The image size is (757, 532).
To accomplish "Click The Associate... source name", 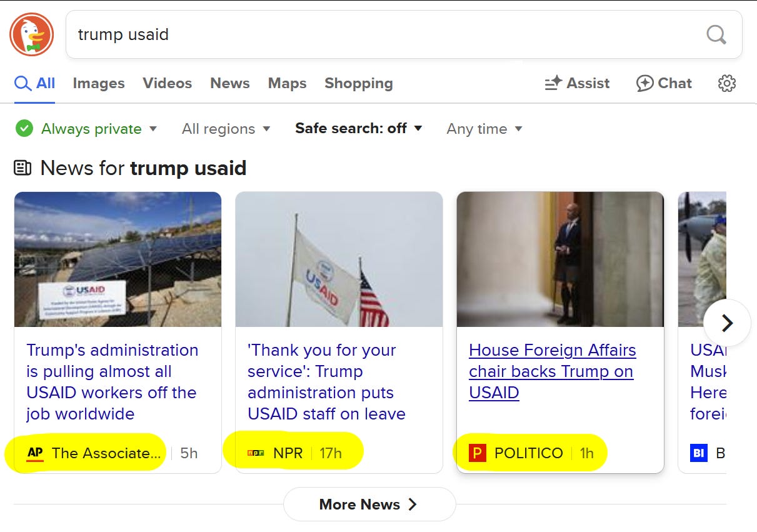I will tap(106, 453).
